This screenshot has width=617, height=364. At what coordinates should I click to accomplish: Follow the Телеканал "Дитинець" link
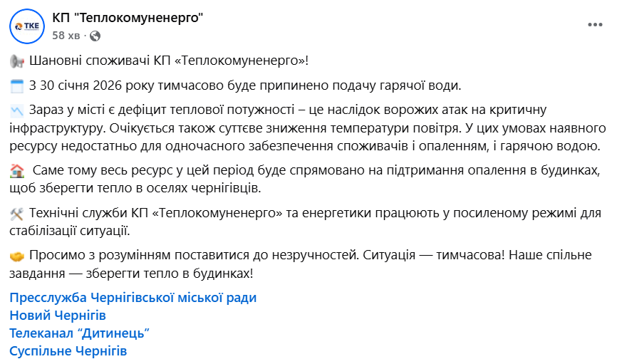(x=81, y=333)
